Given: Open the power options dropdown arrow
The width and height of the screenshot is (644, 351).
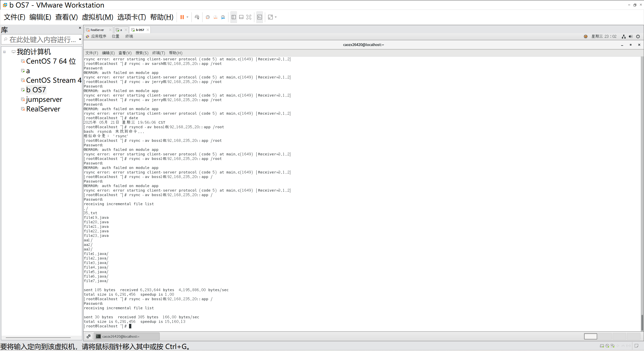Looking at the screenshot, I should (x=187, y=17).
